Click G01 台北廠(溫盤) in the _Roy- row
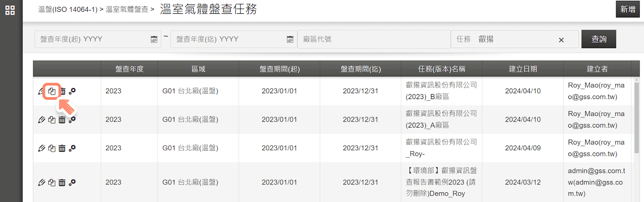The width and height of the screenshot is (644, 202). coord(190,148)
